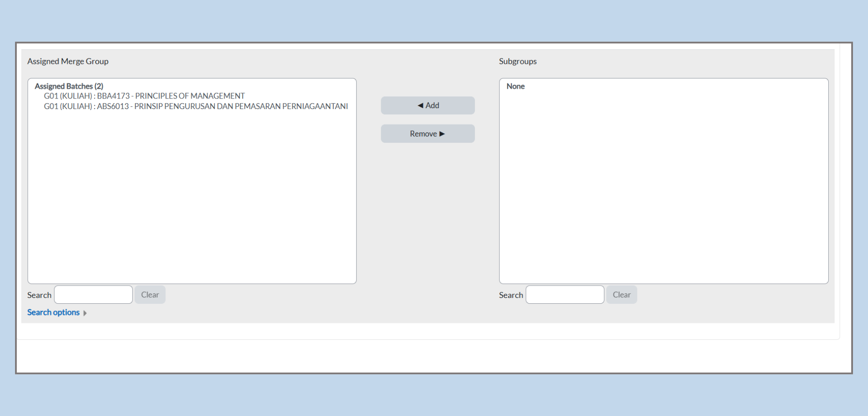Click empty area of Assigned Merge Group list
The height and width of the screenshot is (416, 868).
click(192, 196)
